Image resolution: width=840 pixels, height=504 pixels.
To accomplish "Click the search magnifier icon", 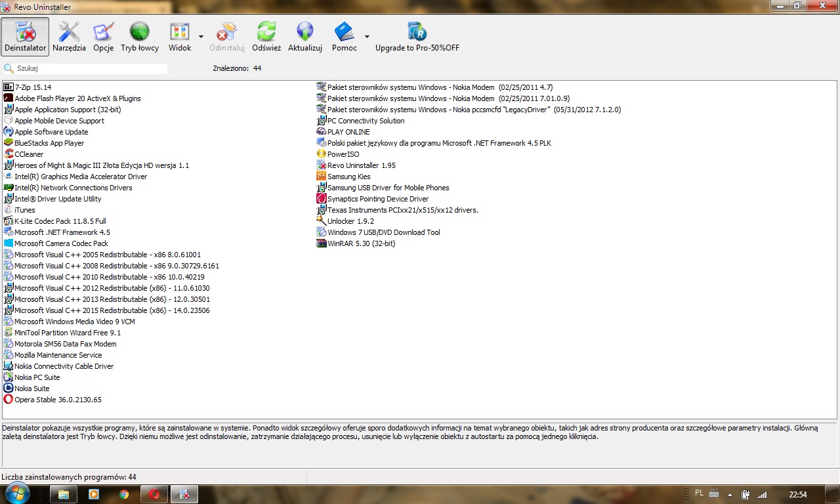I will [9, 68].
